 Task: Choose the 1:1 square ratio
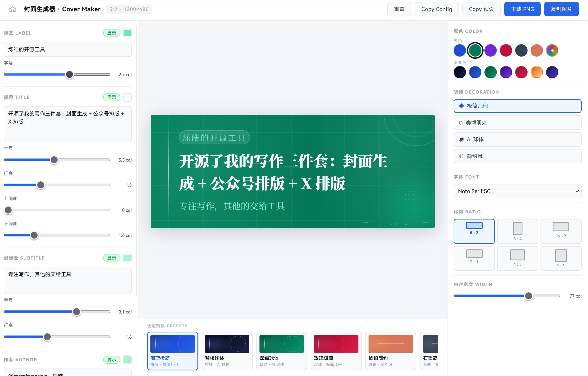point(561,258)
